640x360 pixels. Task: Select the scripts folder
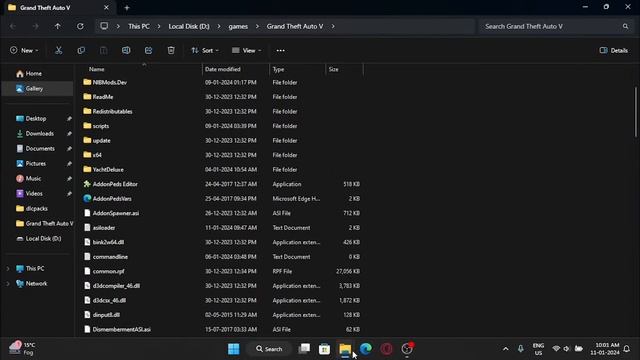coord(100,126)
